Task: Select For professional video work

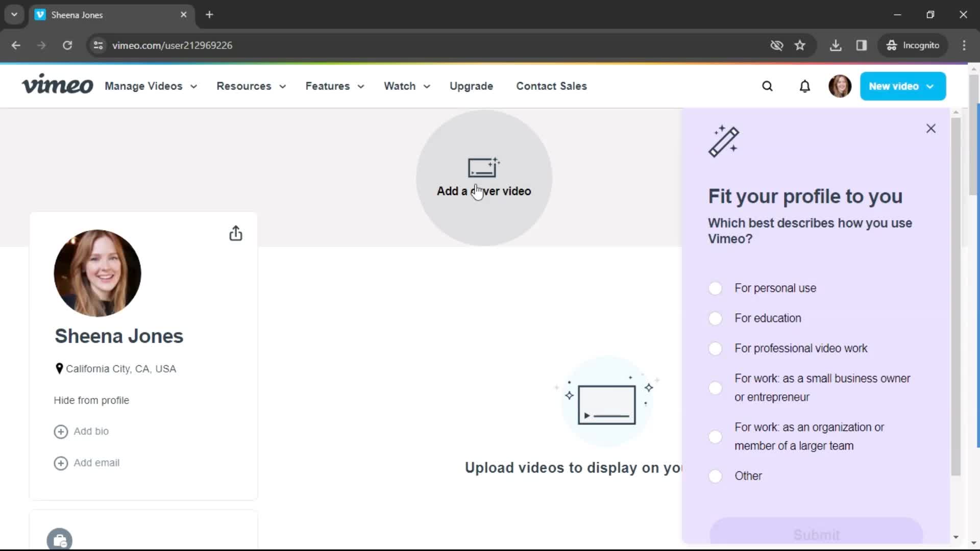Action: click(715, 348)
